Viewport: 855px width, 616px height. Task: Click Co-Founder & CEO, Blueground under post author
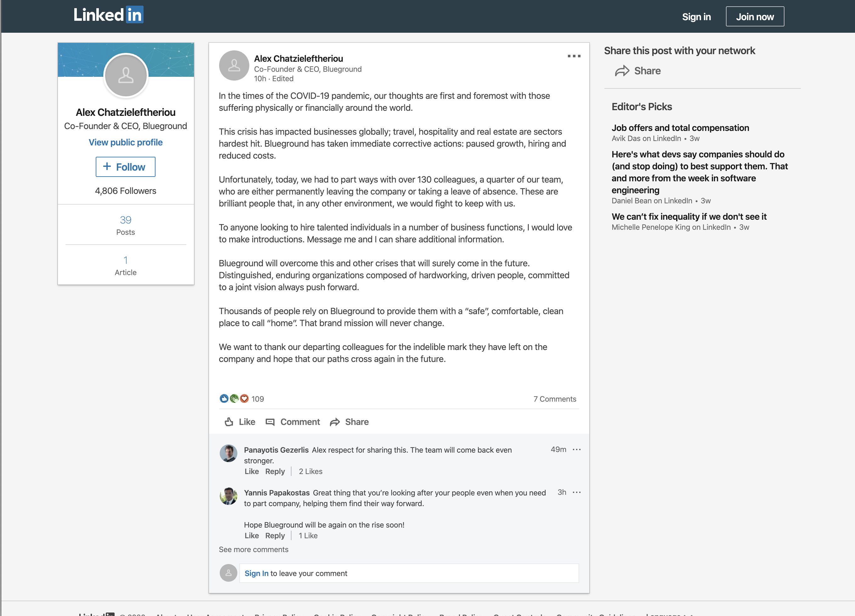[308, 69]
